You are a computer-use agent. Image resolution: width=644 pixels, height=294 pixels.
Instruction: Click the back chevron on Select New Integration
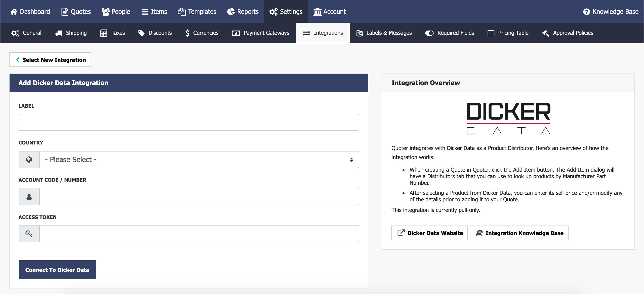pyautogui.click(x=18, y=60)
